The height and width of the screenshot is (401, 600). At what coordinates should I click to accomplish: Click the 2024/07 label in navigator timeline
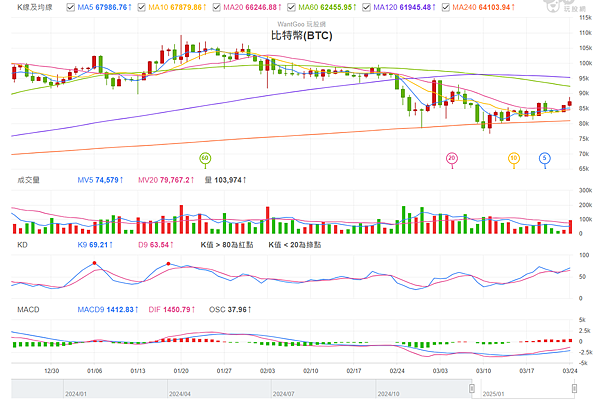(x=284, y=394)
